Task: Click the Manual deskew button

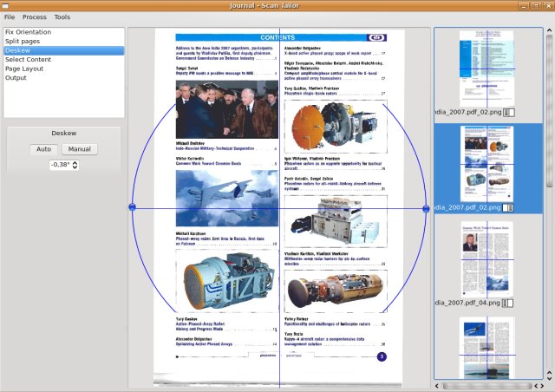Action: (79, 149)
